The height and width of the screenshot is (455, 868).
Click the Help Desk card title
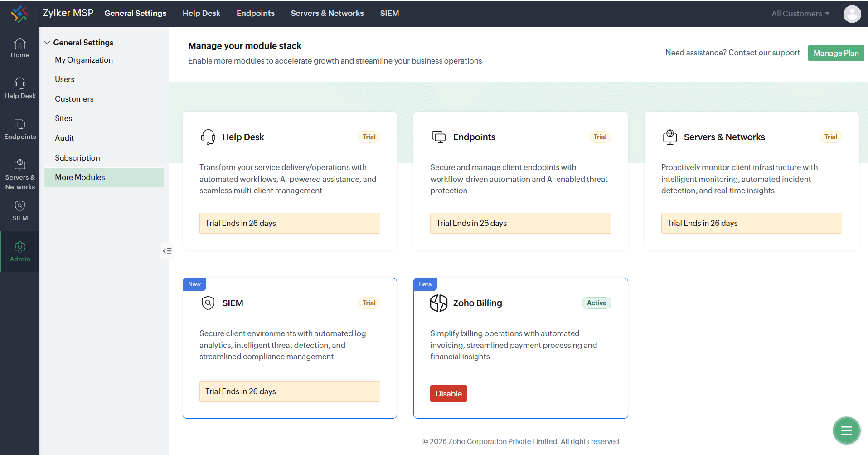(243, 137)
